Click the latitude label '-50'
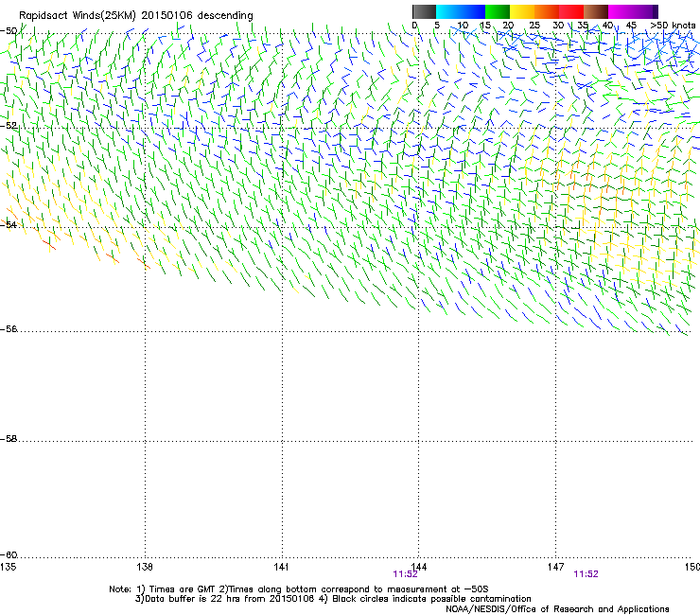 pyautogui.click(x=9, y=31)
